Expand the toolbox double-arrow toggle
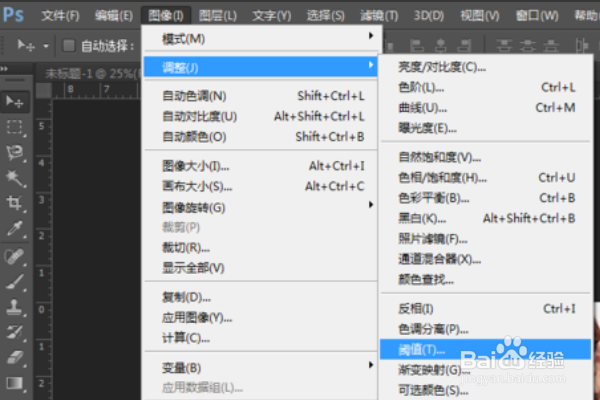This screenshot has width=600, height=400. point(4,69)
